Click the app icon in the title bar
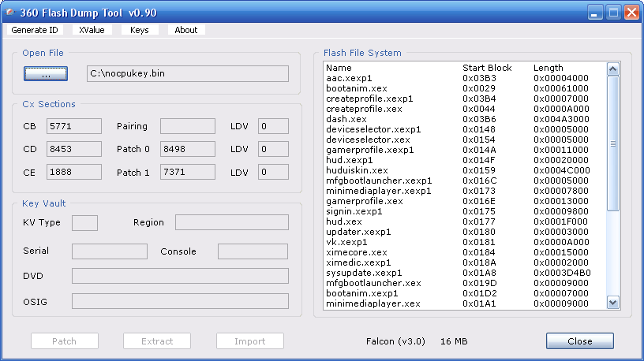Screen dimensions: 644x361 coord(9,13)
